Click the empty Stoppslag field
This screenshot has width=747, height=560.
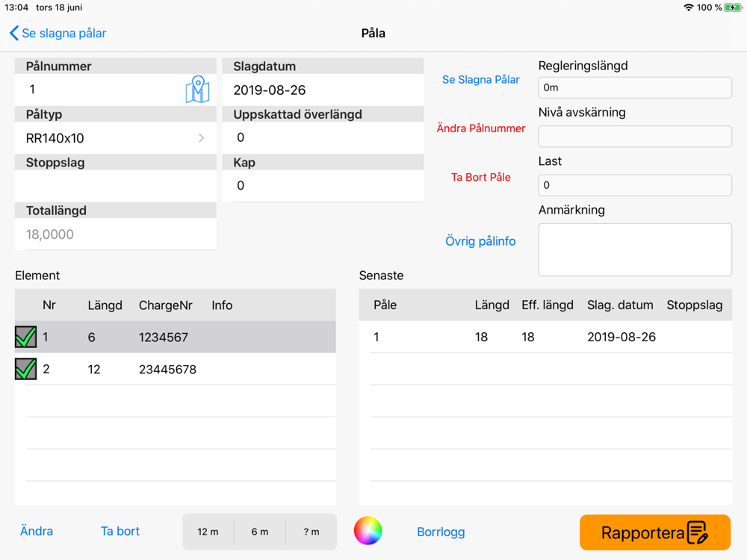pos(115,186)
